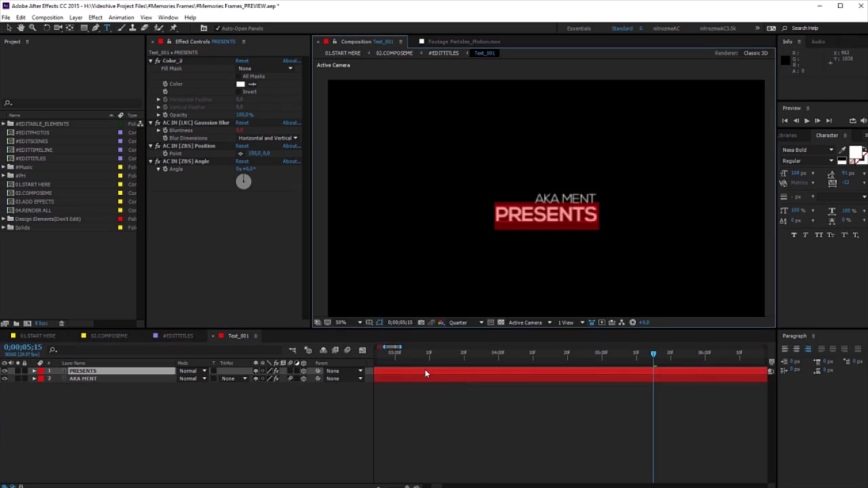The image size is (868, 488).
Task: Select the Horizontal Type tool
Action: tap(106, 28)
